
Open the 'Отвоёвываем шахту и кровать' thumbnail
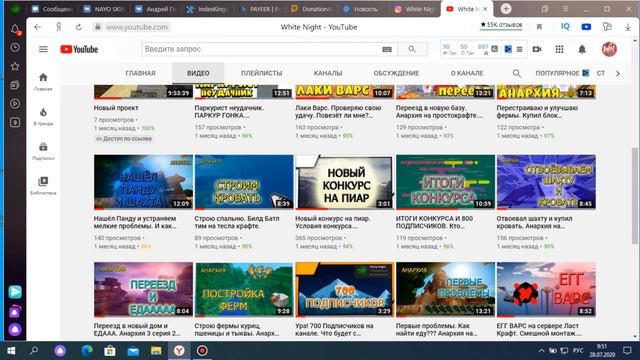pos(546,182)
